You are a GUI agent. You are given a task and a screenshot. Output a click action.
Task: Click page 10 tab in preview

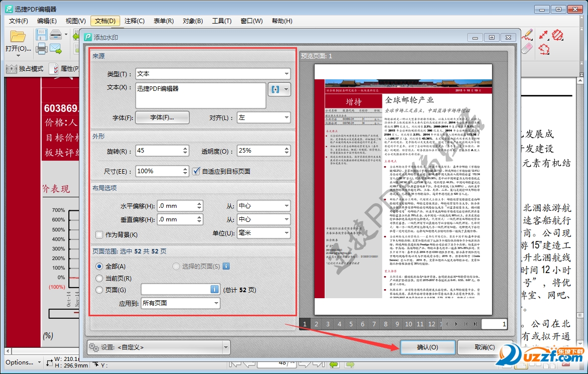click(x=409, y=324)
